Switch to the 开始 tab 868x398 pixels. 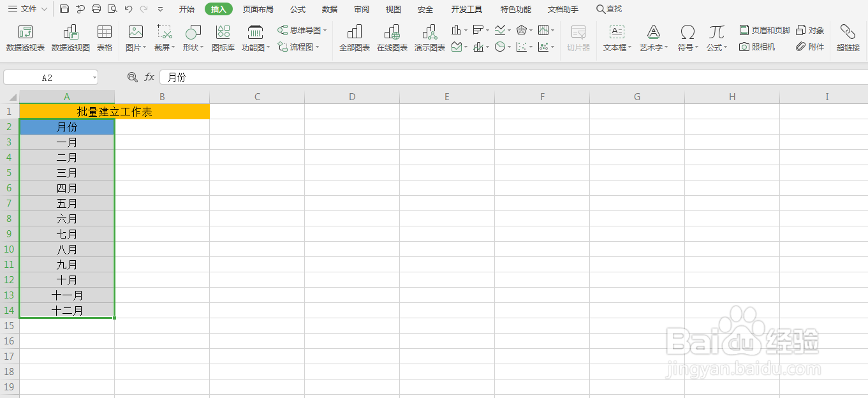[x=187, y=9]
